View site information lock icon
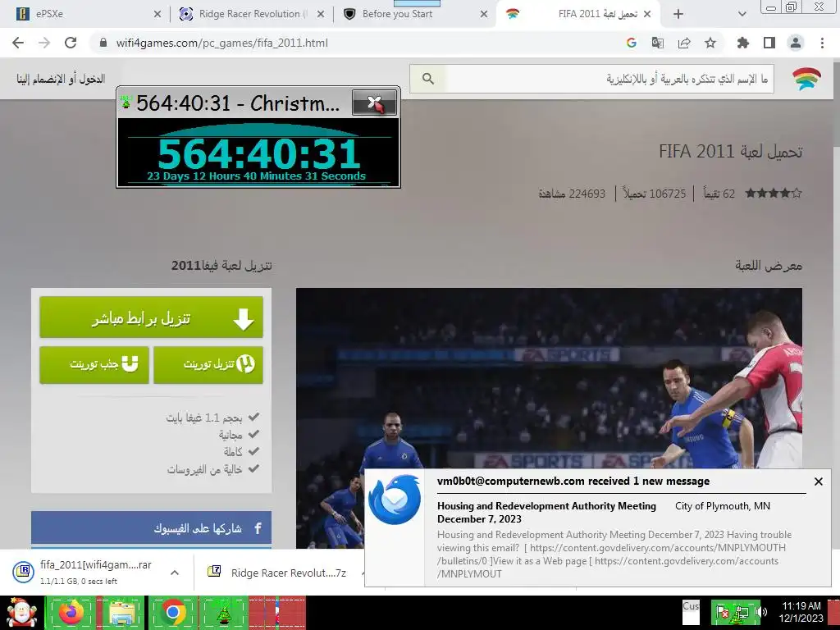 click(x=103, y=43)
